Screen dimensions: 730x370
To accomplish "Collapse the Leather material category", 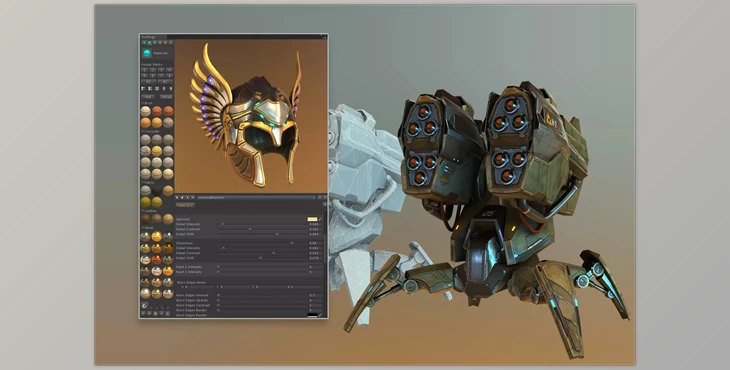I will click(149, 211).
